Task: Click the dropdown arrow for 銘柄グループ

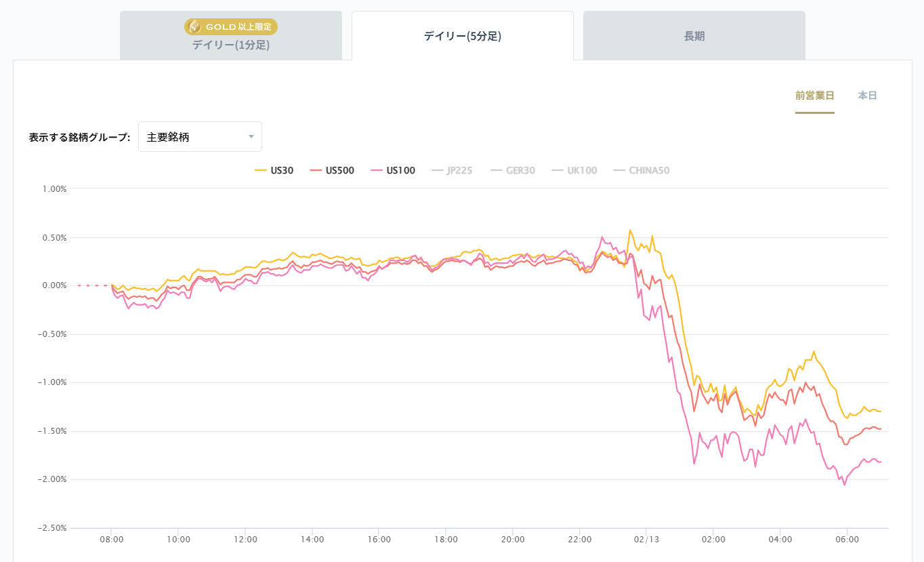Action: pyautogui.click(x=251, y=137)
